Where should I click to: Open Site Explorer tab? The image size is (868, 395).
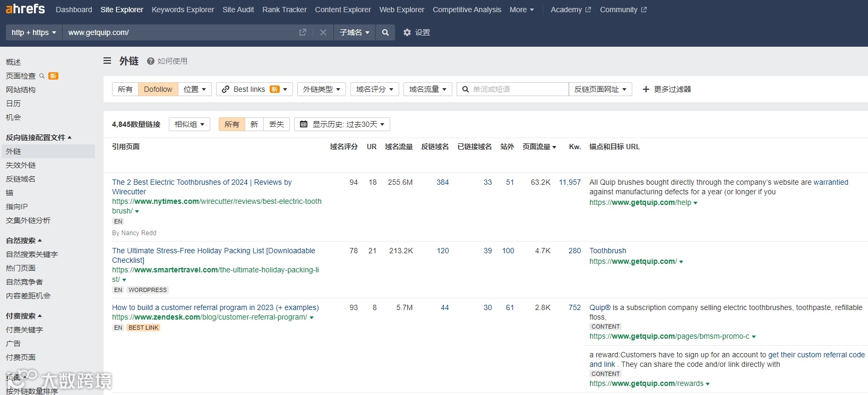[x=122, y=10]
